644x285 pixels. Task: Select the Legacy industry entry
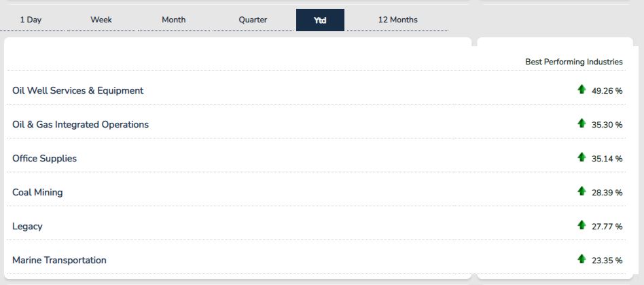click(x=27, y=227)
